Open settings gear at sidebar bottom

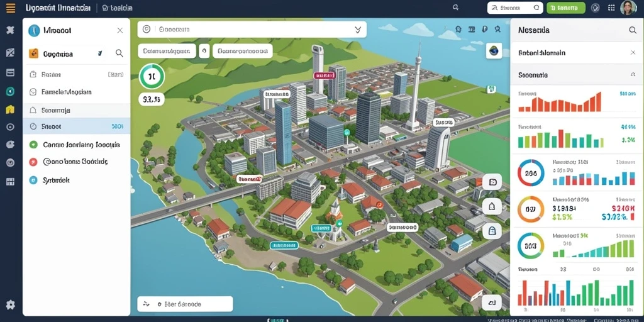coord(10,305)
